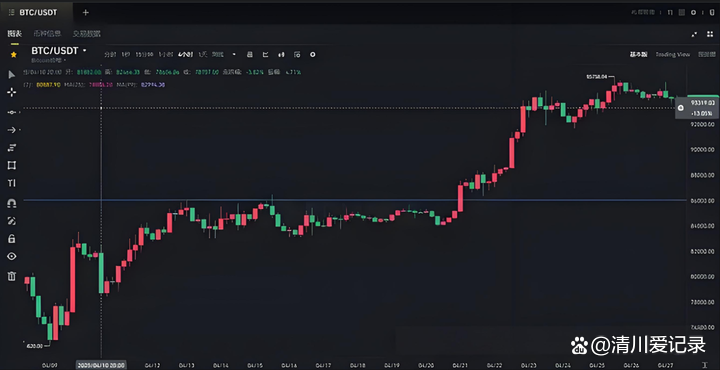The height and width of the screenshot is (370, 720).
Task: Add a new tab with plus
Action: coord(85,12)
